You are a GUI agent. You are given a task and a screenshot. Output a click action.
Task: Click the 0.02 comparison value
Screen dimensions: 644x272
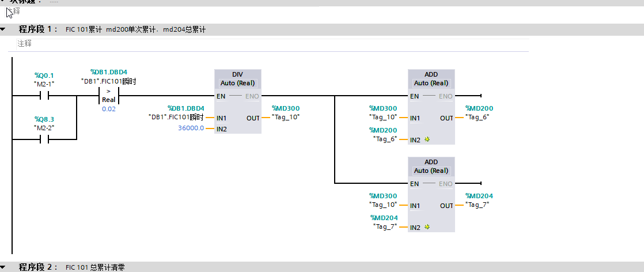[x=108, y=109]
